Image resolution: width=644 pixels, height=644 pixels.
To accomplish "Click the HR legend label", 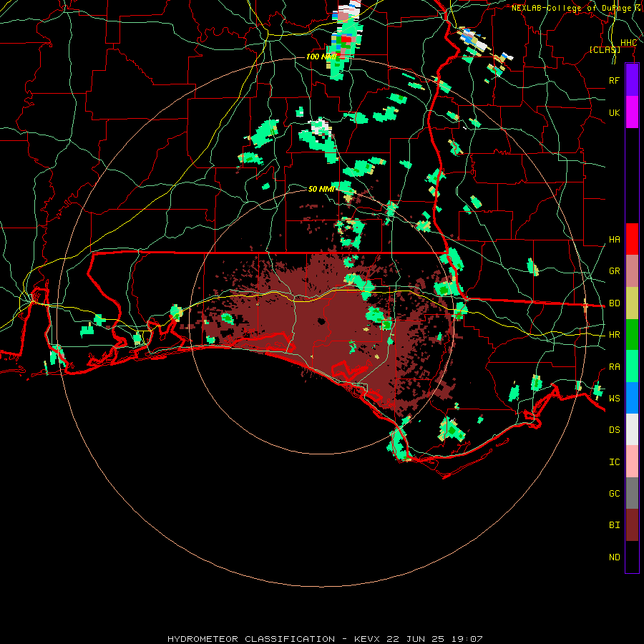I will tap(615, 335).
